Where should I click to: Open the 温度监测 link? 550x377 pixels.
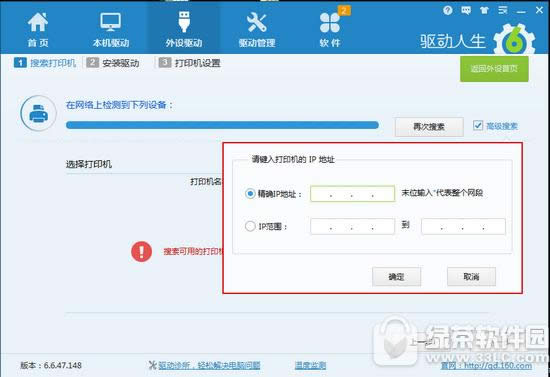(x=310, y=365)
